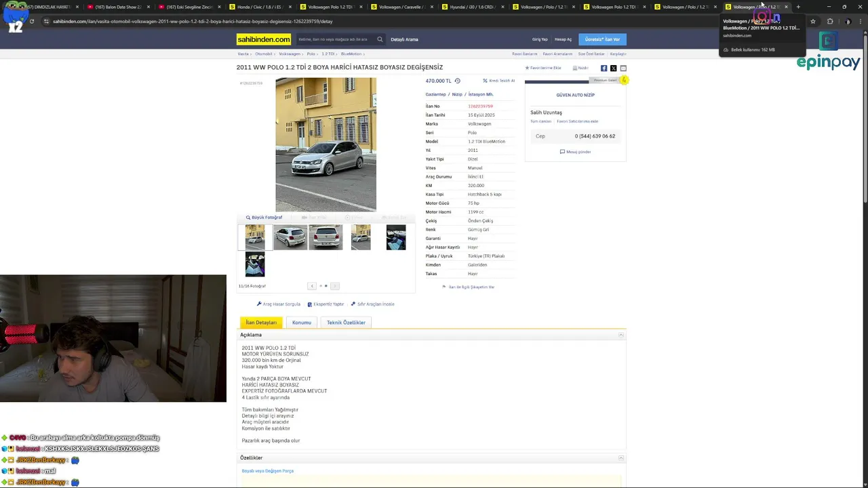Click the Boyalı veya Değişen Parça link
This screenshot has width=868, height=488.
tap(268, 471)
